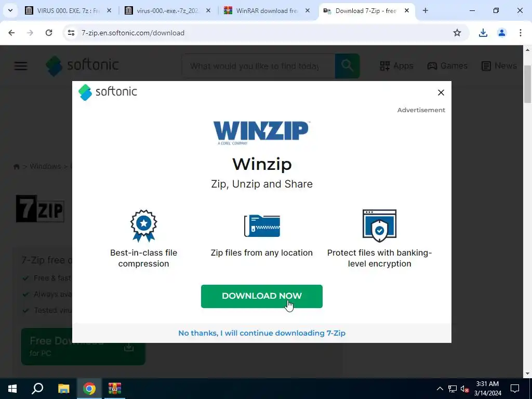532x399 pixels.
Task: Switch to the WinRAR download tab
Action: pos(265,10)
